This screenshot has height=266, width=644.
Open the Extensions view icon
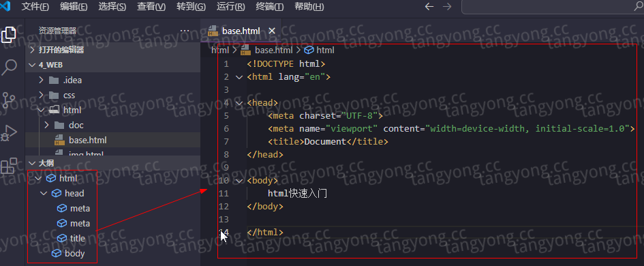click(9, 166)
